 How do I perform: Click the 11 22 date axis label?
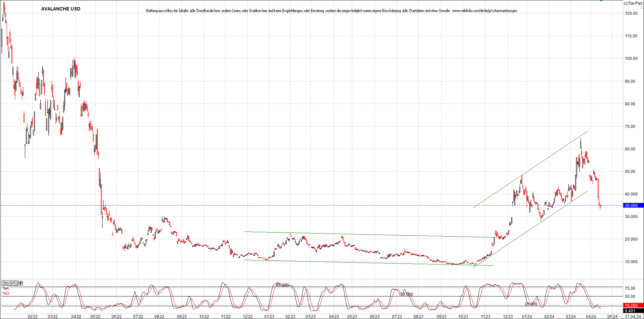pos(226,317)
